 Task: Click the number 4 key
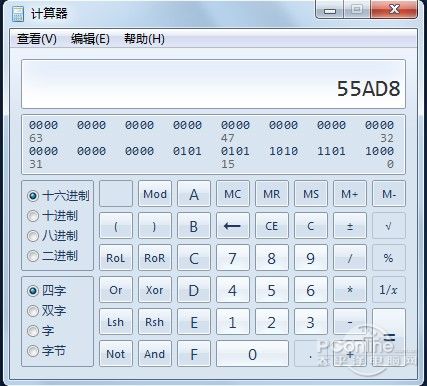coord(233,290)
